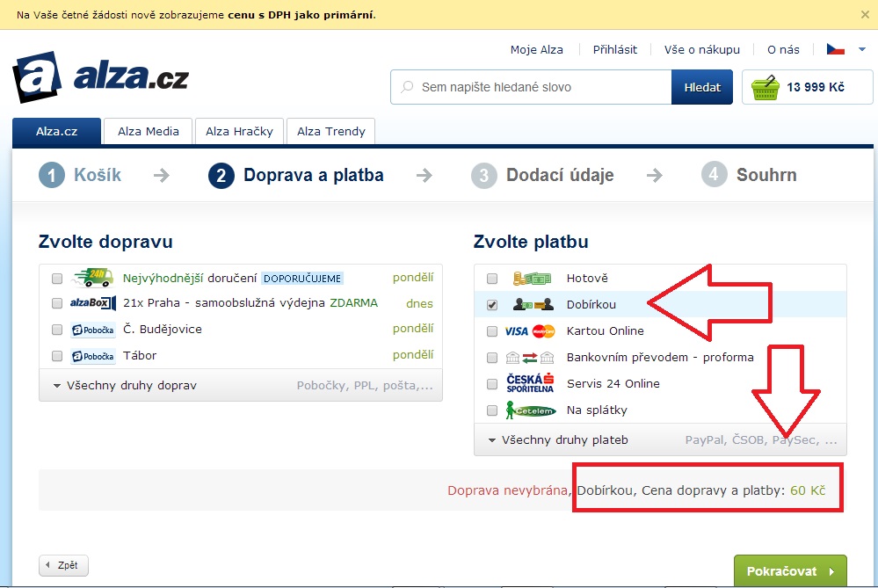Image resolution: width=878 pixels, height=588 pixels.
Task: Check the Tábor branch option
Action: (x=56, y=356)
